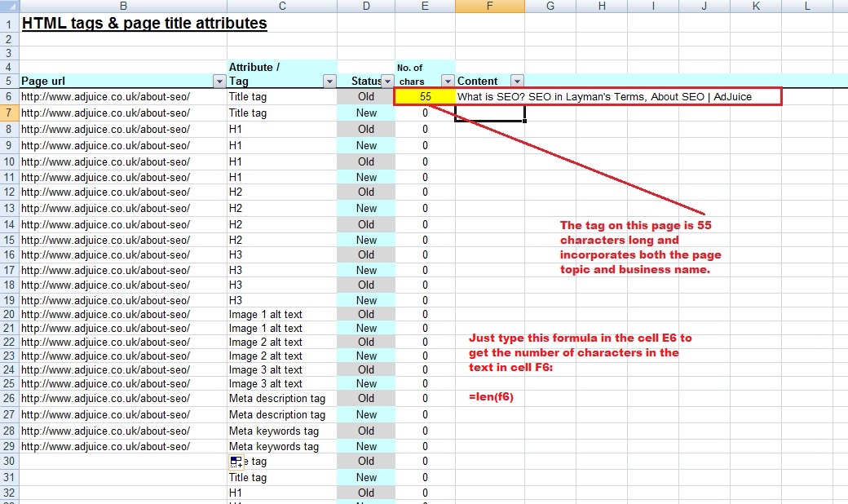
Task: Open the Attribute / Tag filter dropdown
Action: [329, 81]
